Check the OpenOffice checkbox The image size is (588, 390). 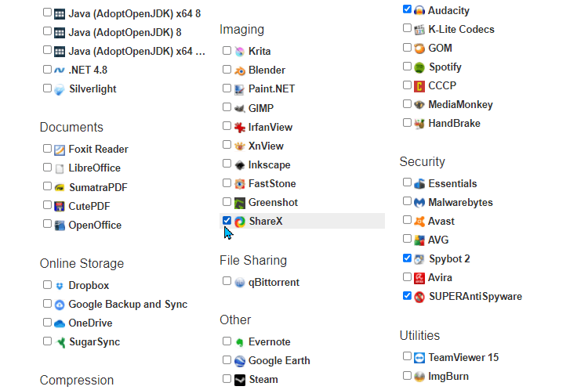pos(47,224)
